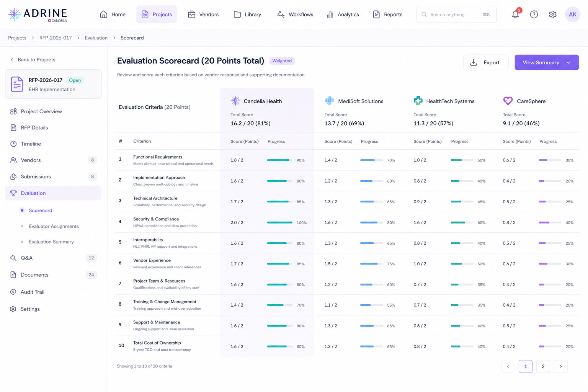Open the Projects tab in top navigation
Viewport: 588px width, 392px height.
tap(157, 14)
